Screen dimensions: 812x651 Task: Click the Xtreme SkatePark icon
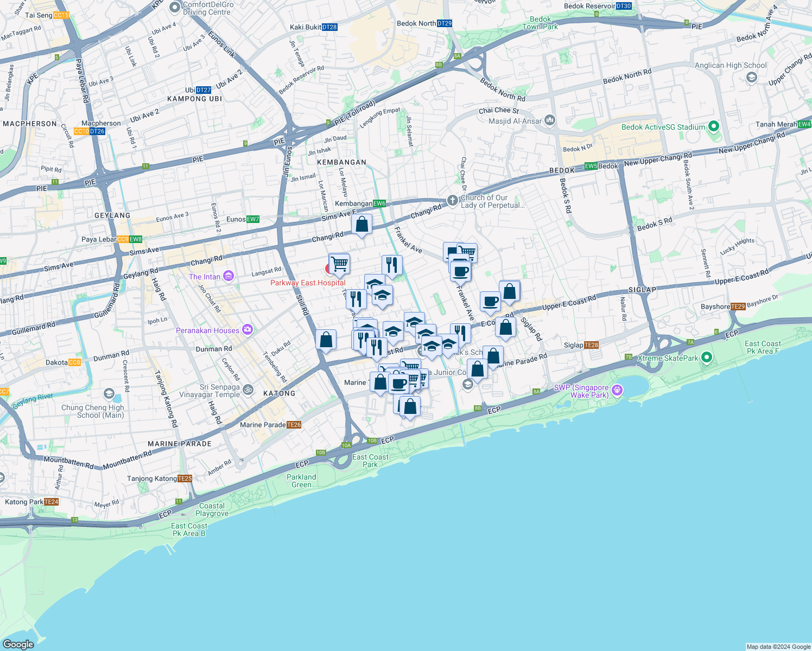[x=706, y=358]
